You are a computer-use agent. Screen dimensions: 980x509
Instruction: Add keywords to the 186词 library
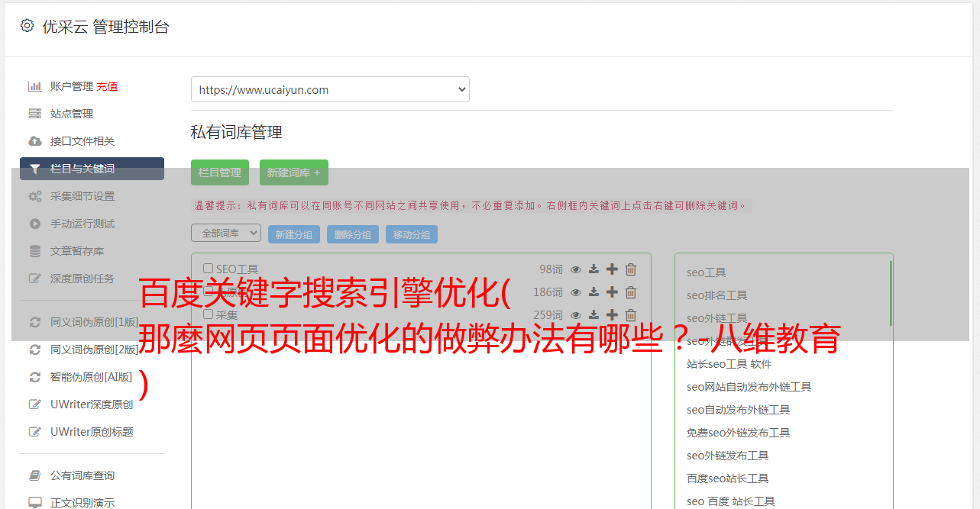point(612,292)
